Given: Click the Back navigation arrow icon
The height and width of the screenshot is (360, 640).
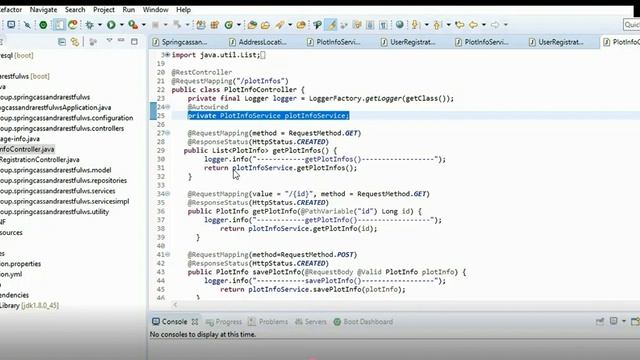Looking at the screenshot, I should (473, 25).
